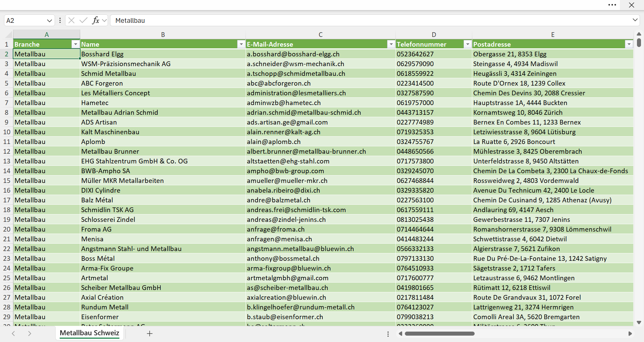The image size is (644, 342).
Task: Select email andreas.frei@schmidlin-tsk.com cell
Action: tap(321, 210)
